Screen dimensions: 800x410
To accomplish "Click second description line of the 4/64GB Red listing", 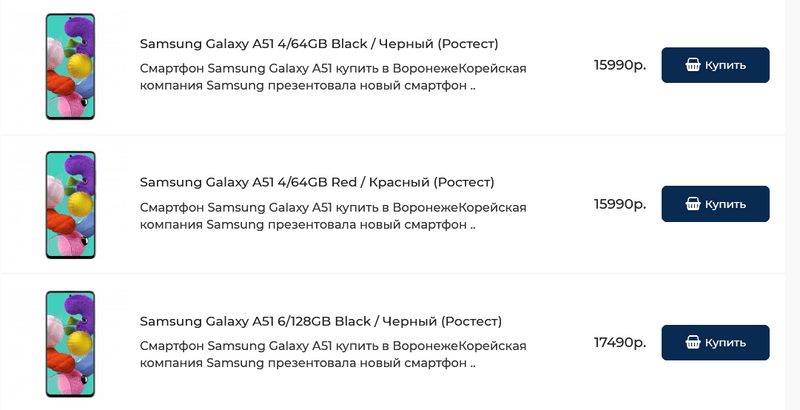I will click(x=307, y=225).
